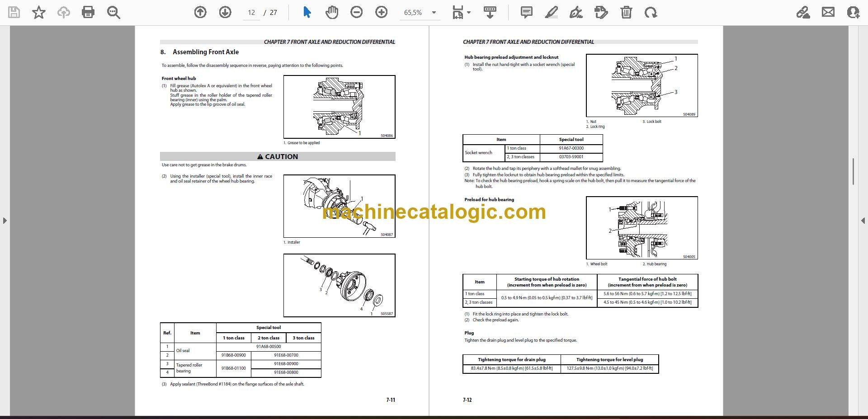Click the 65,5% zoom value field
Screen dimensions: 868x419
coord(413,13)
